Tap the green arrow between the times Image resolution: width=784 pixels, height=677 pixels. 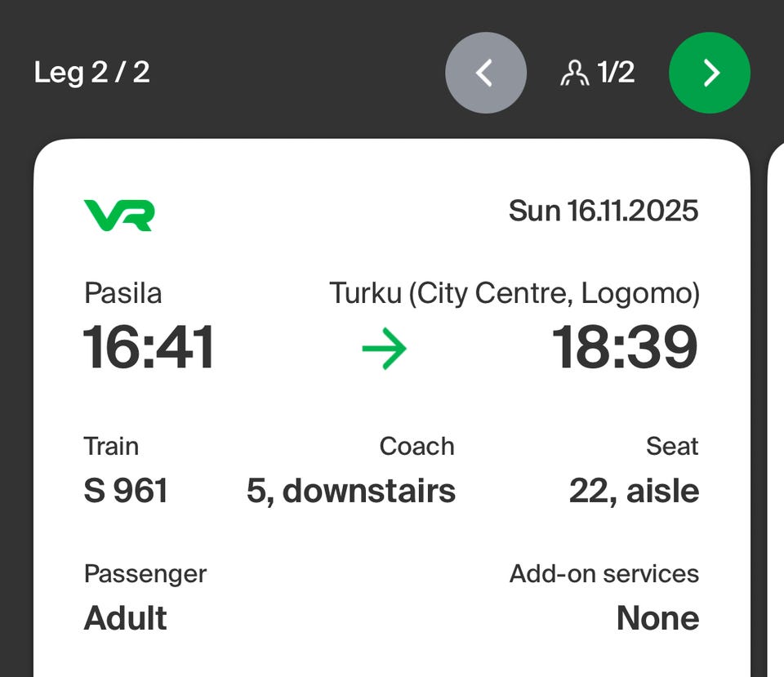point(384,349)
